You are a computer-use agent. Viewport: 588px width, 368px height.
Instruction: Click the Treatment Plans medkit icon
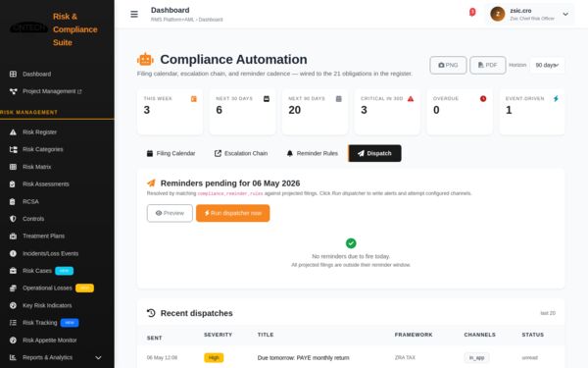[13, 236]
